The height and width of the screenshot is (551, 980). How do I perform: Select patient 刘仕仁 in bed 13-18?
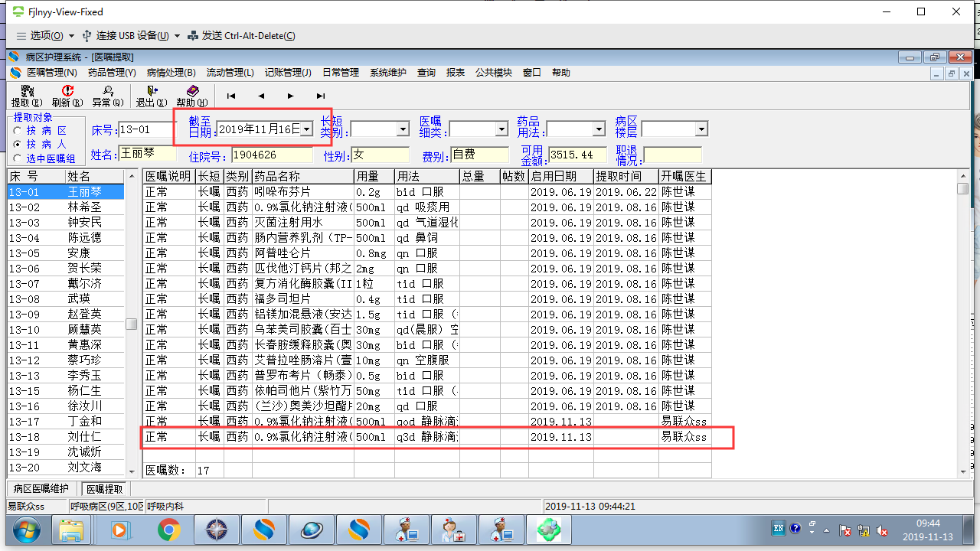[66, 437]
